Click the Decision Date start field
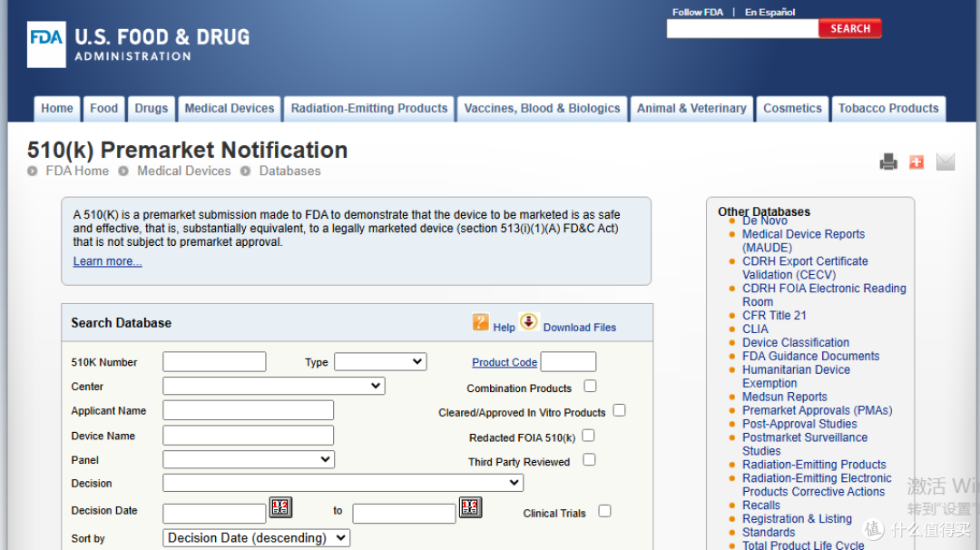The height and width of the screenshot is (550, 980). 214,514
